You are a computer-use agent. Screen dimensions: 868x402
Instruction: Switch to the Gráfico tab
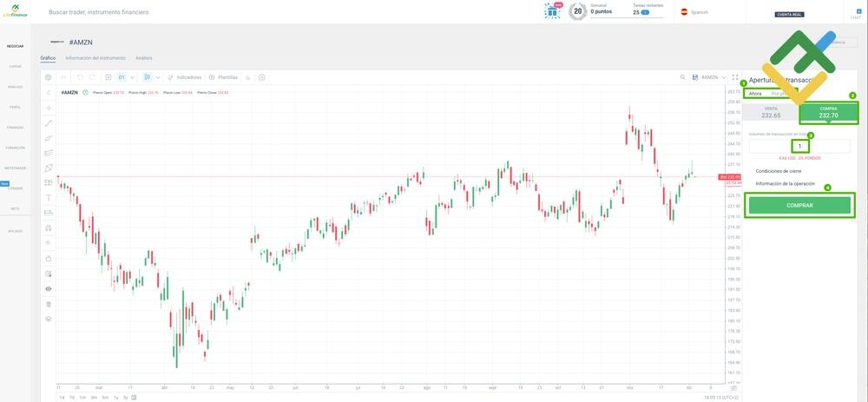tap(48, 58)
